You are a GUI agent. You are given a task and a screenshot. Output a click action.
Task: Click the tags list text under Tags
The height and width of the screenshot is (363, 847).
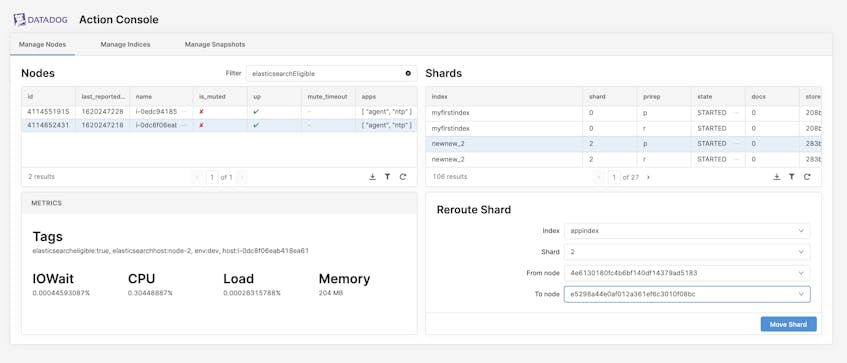tap(170, 251)
